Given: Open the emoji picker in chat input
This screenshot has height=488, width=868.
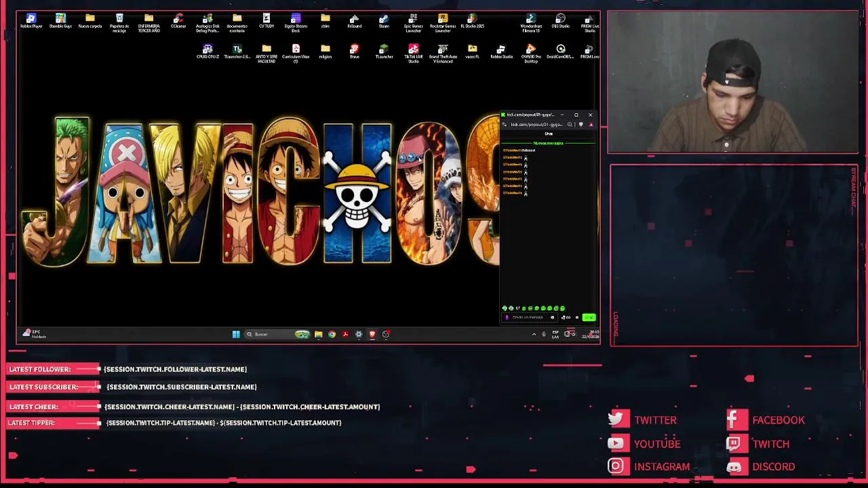Looking at the screenshot, I should (552, 317).
